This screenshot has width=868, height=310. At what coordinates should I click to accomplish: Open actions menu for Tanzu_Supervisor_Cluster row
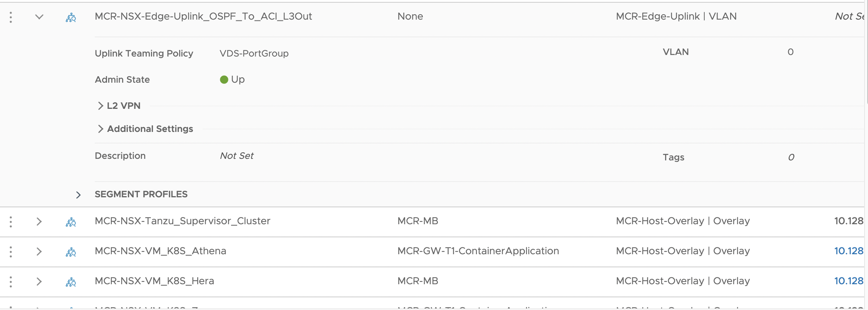(11, 222)
